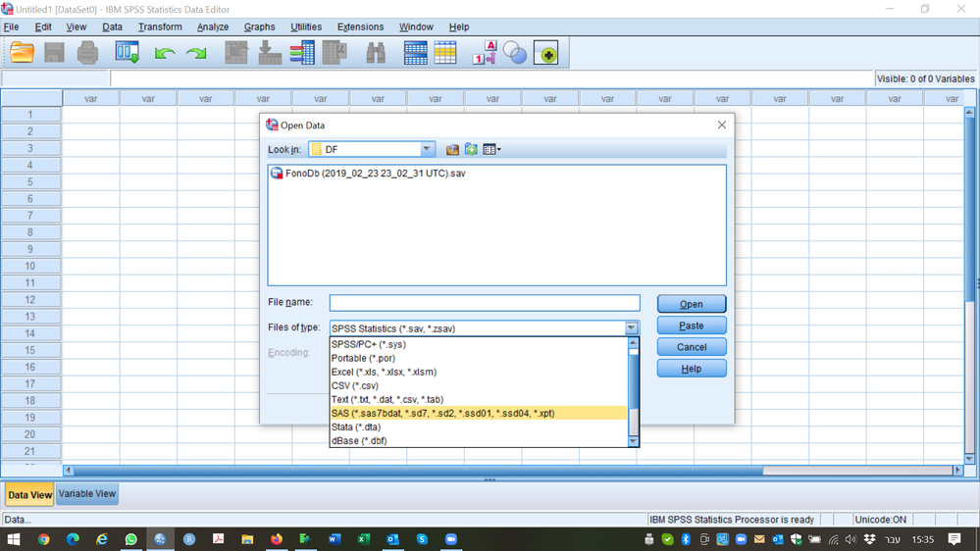
Task: Switch to Data View tab
Action: tap(29, 495)
